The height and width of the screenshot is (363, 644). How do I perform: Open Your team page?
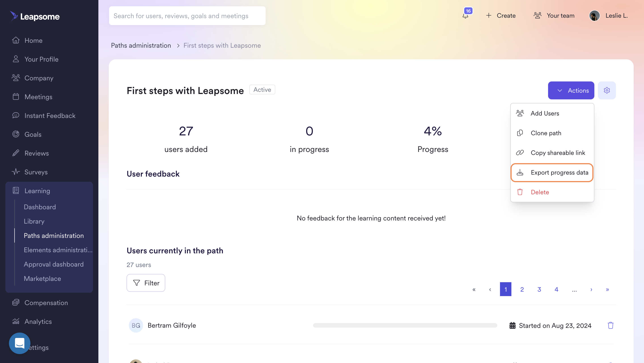coord(554,15)
